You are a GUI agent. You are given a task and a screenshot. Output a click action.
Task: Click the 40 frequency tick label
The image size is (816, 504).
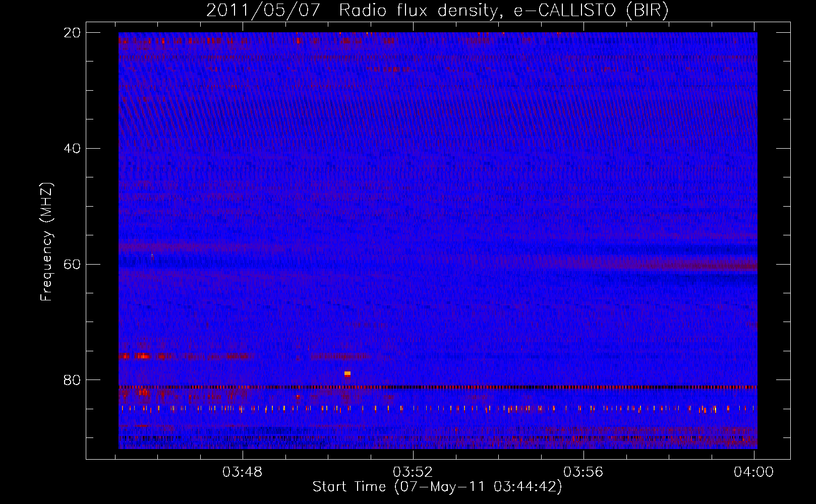click(x=73, y=149)
